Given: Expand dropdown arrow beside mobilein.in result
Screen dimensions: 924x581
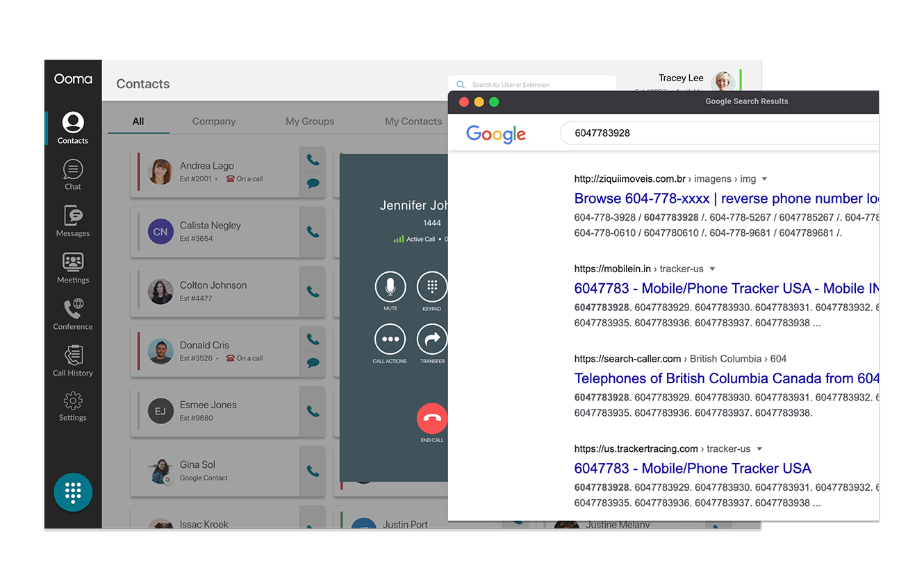Looking at the screenshot, I should tap(712, 269).
